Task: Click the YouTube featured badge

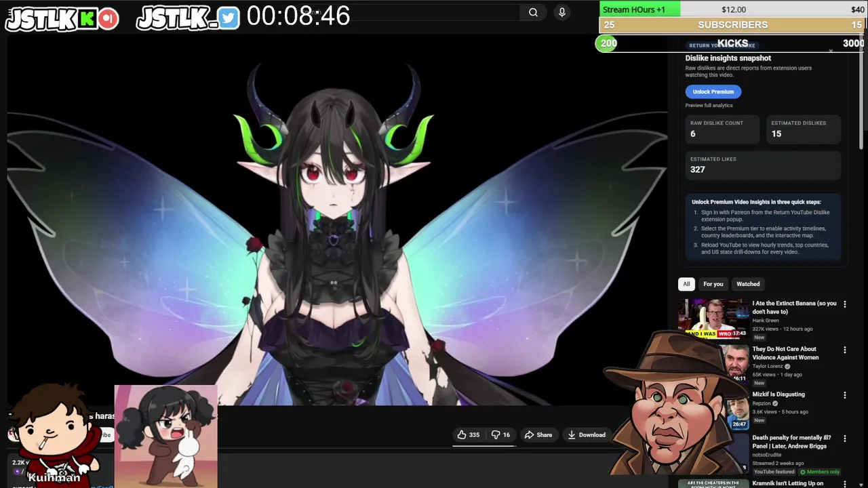Action: point(774,472)
